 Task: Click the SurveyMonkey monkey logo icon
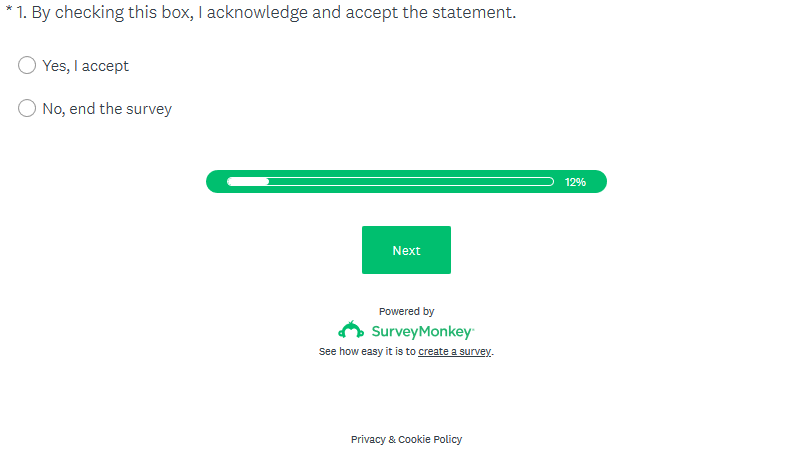tap(351, 330)
